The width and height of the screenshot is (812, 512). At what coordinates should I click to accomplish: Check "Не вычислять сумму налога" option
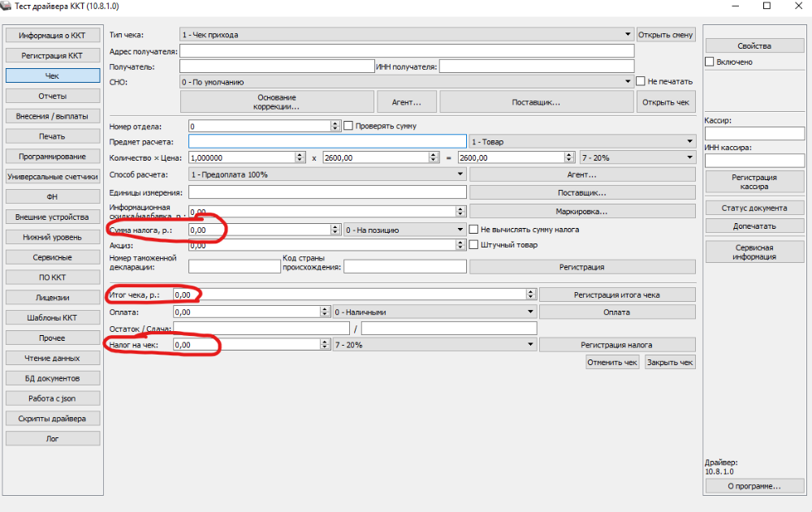(474, 230)
